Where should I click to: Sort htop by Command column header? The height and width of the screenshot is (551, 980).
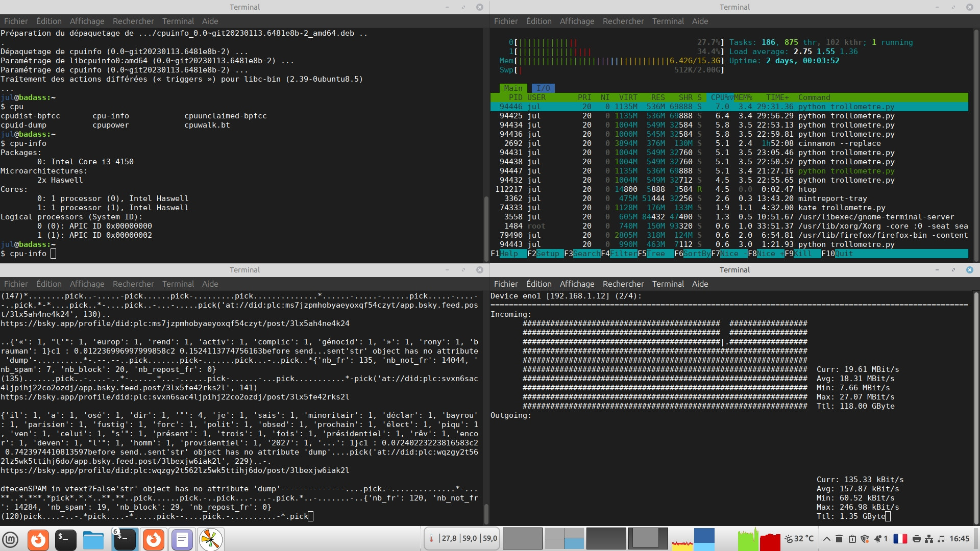tap(814, 97)
